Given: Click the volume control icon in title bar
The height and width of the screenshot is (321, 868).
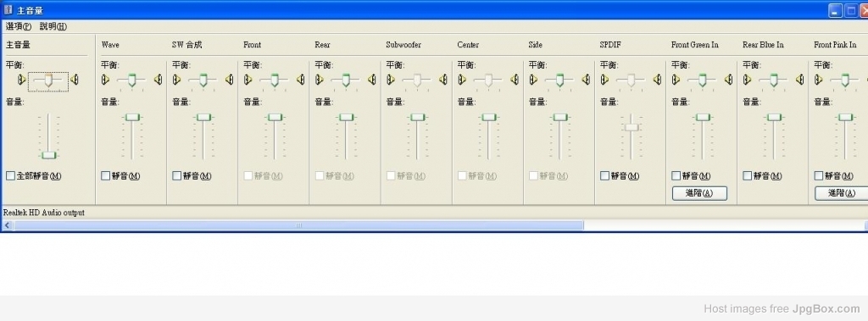Looking at the screenshot, I should coord(8,10).
